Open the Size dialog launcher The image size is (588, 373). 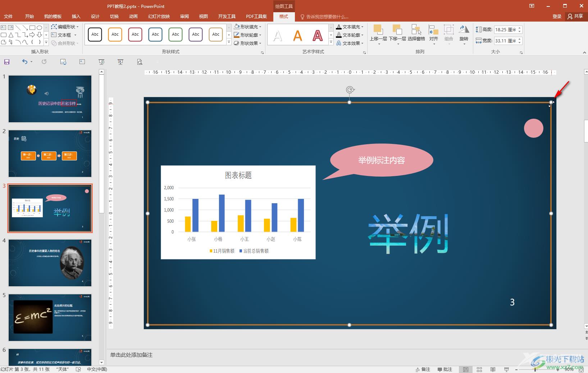pos(521,53)
